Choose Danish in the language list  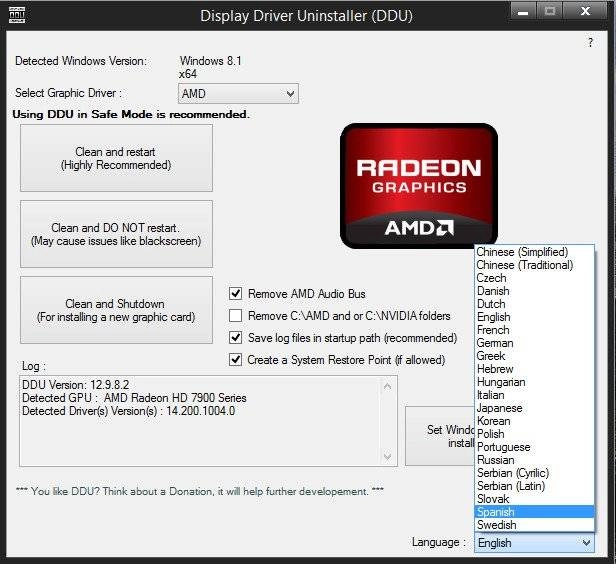pyautogui.click(x=534, y=291)
